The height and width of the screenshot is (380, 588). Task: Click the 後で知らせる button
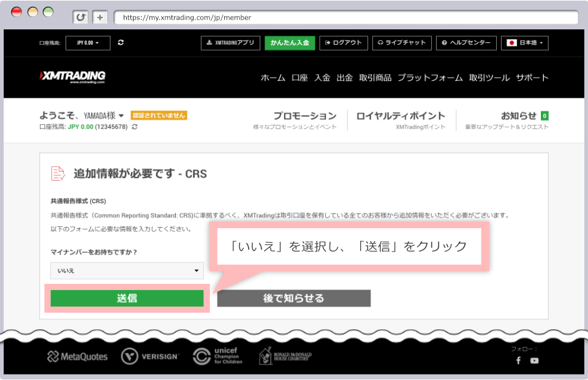point(293,298)
